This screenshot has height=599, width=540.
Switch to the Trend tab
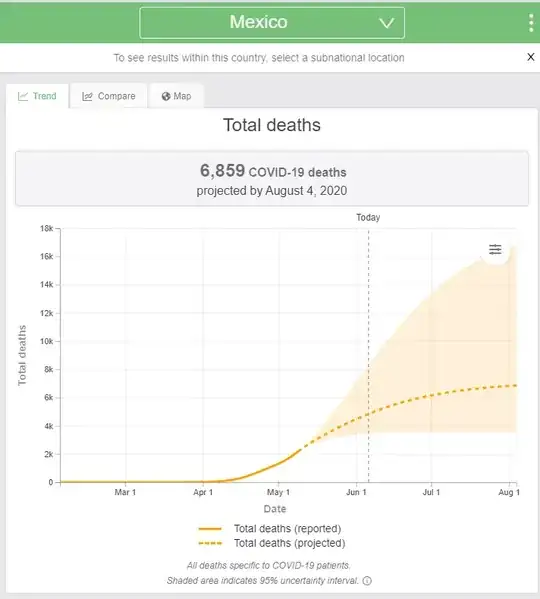click(37, 96)
